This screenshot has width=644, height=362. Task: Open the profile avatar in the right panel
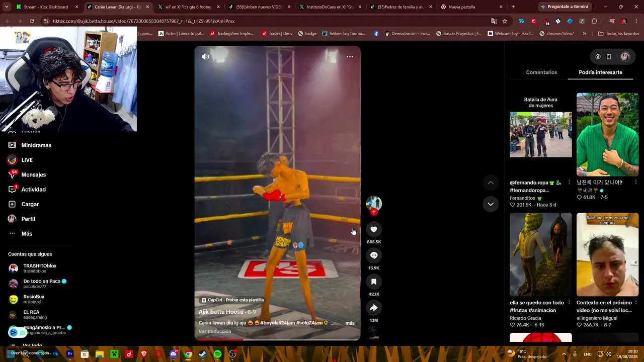pyautogui.click(x=625, y=57)
